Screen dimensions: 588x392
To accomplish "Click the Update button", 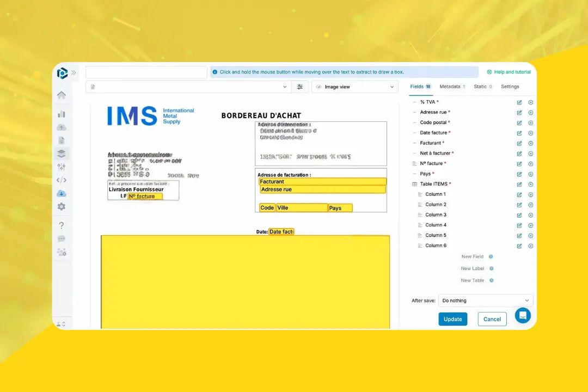I will [452, 319].
